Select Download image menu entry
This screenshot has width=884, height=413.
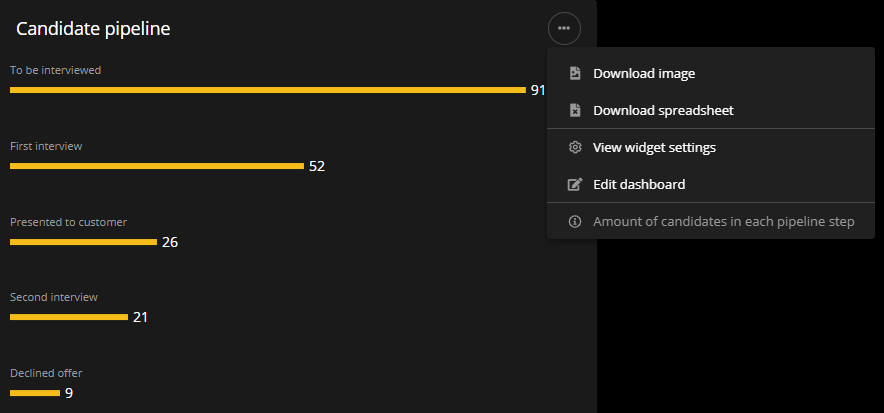pyautogui.click(x=644, y=73)
